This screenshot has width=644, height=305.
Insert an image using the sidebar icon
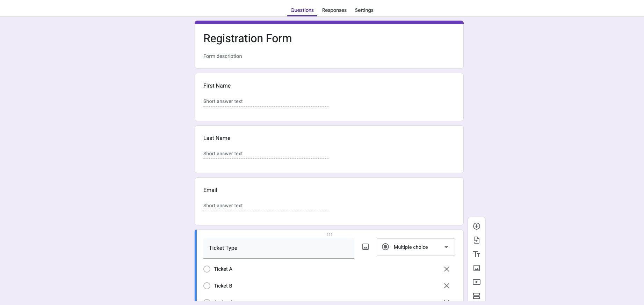click(x=476, y=268)
